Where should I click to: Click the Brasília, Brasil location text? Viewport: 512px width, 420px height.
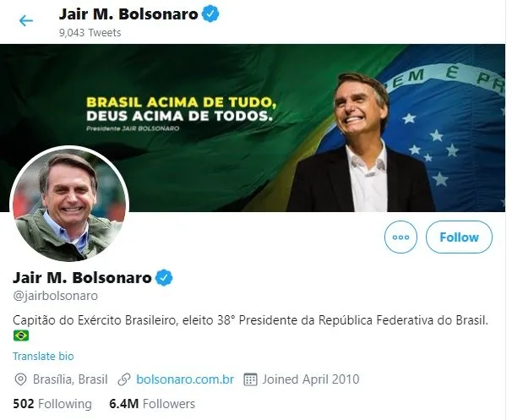pyautogui.click(x=71, y=379)
